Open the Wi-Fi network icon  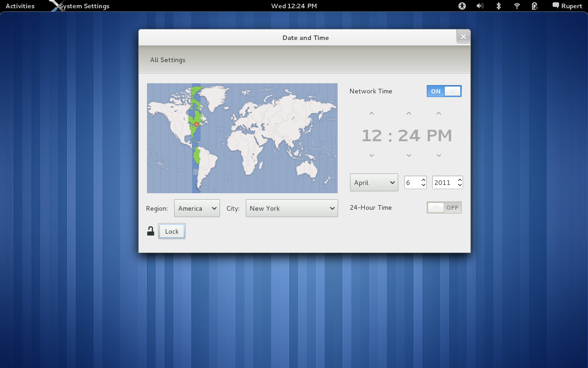click(x=517, y=6)
